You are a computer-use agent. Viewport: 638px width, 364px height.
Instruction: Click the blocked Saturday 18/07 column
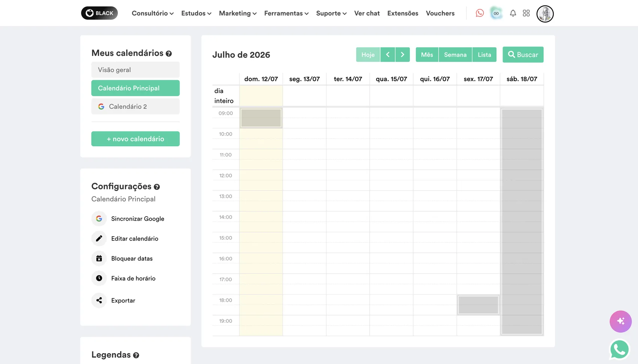point(522,221)
